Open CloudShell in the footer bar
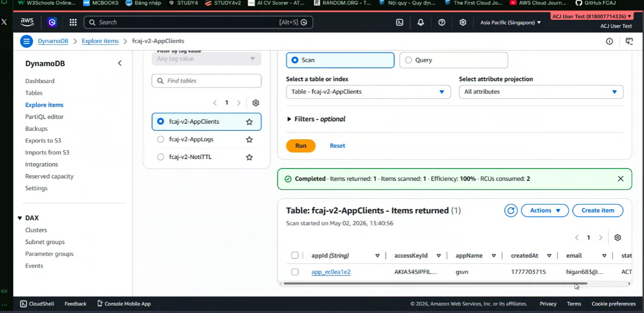The image size is (644, 313). [x=37, y=304]
